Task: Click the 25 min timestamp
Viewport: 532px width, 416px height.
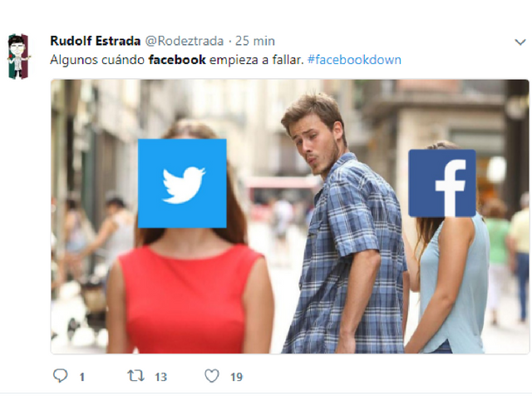Action: (x=255, y=41)
